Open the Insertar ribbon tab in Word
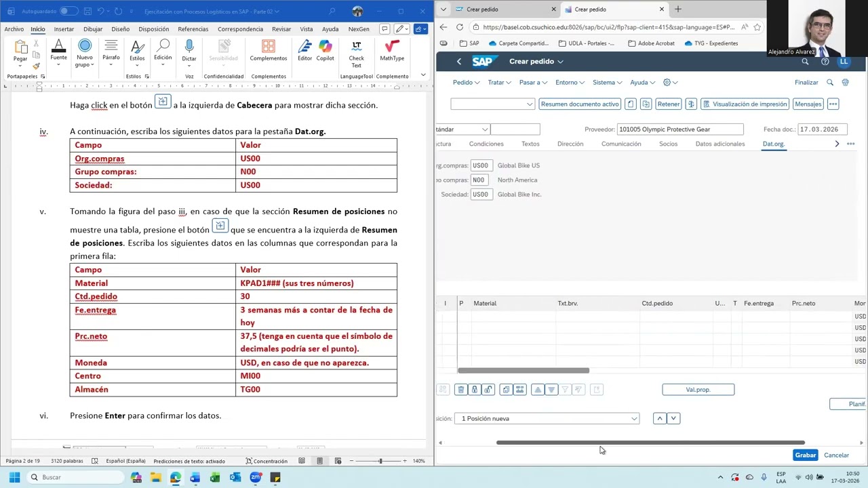The image size is (868, 488). [x=64, y=29]
